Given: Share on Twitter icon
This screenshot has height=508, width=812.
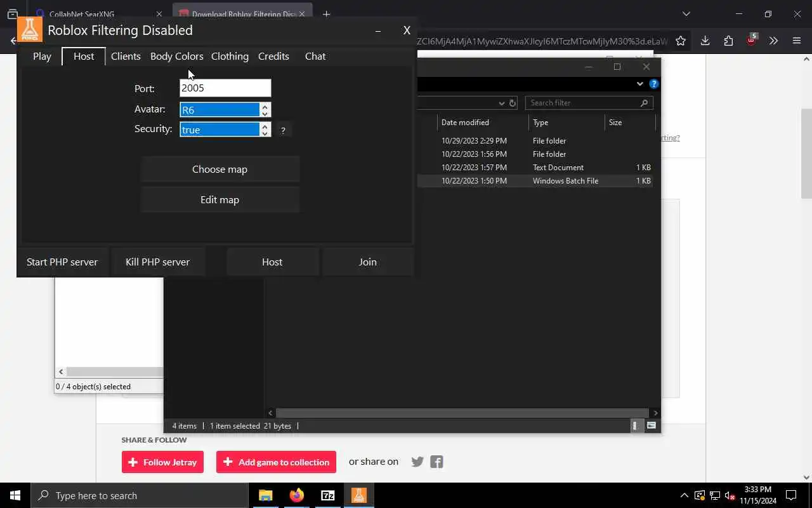Looking at the screenshot, I should click(x=417, y=462).
